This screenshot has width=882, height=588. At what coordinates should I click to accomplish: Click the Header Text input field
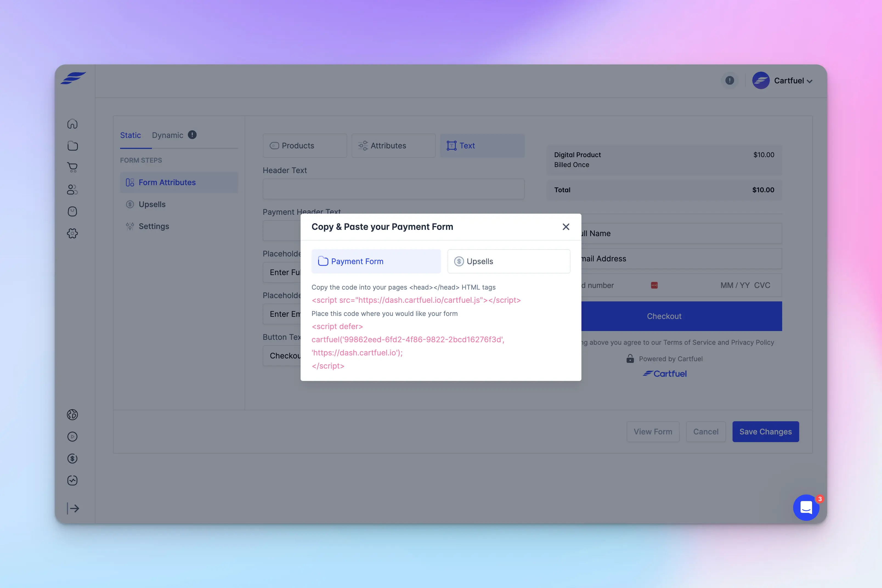[x=394, y=189]
